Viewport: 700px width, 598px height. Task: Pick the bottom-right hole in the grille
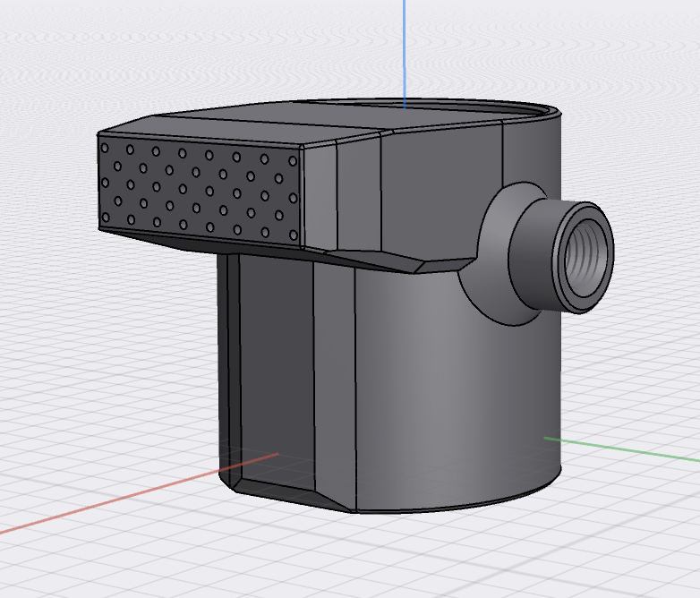coord(294,235)
